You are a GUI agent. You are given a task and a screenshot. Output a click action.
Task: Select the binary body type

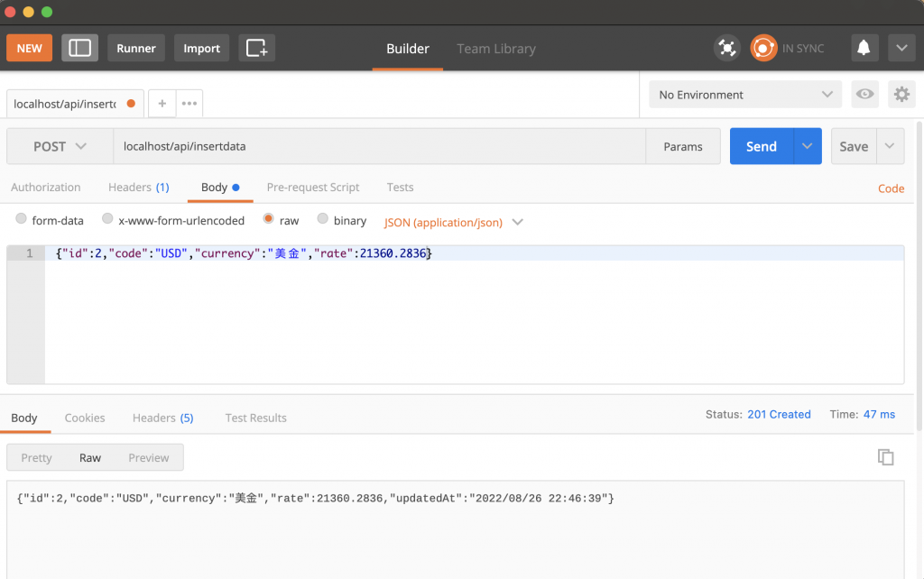[x=322, y=219]
